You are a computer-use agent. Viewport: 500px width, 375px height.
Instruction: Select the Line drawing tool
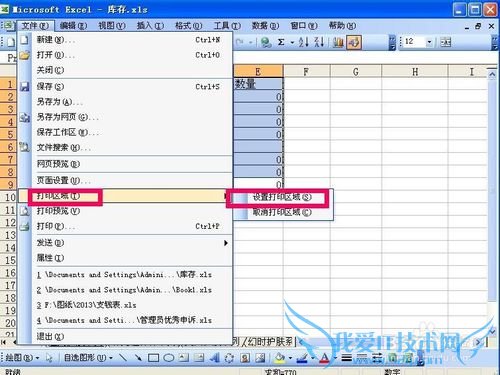click(x=123, y=358)
